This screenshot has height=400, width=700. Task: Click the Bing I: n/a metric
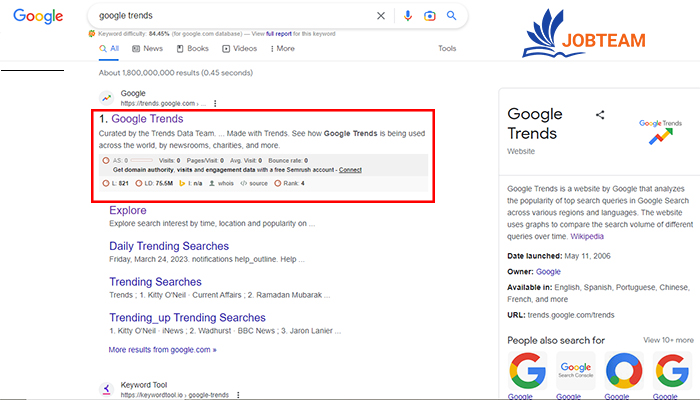[x=191, y=183]
